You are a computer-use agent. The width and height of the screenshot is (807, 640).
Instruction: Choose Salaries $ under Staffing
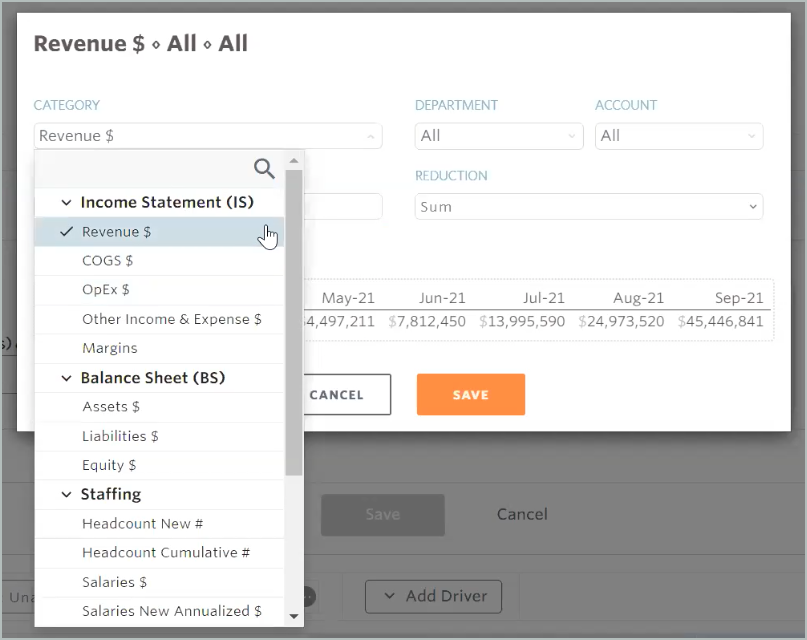click(x=114, y=582)
